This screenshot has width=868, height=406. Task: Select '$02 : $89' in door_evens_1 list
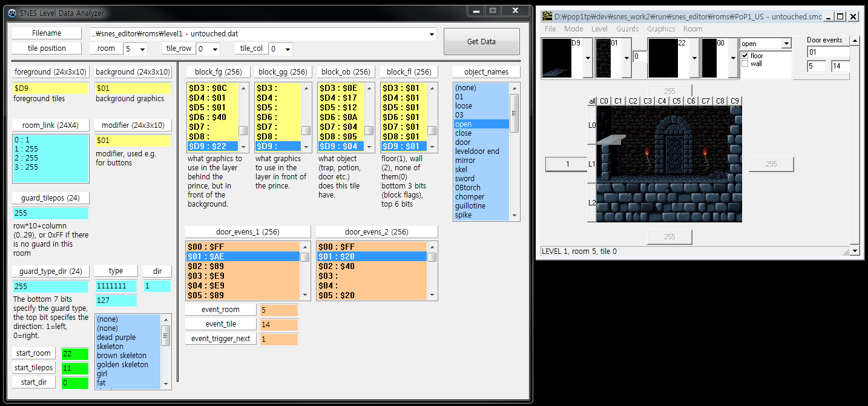(243, 266)
